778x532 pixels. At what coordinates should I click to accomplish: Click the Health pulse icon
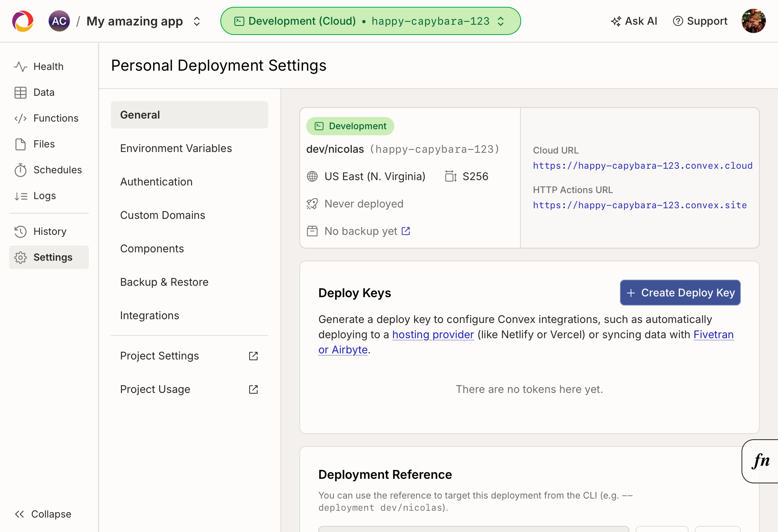21,66
